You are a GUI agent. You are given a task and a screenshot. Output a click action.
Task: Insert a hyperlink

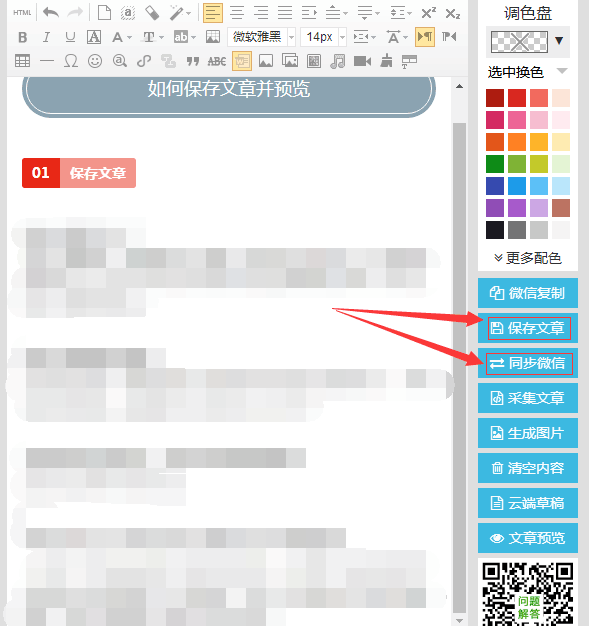(x=144, y=61)
